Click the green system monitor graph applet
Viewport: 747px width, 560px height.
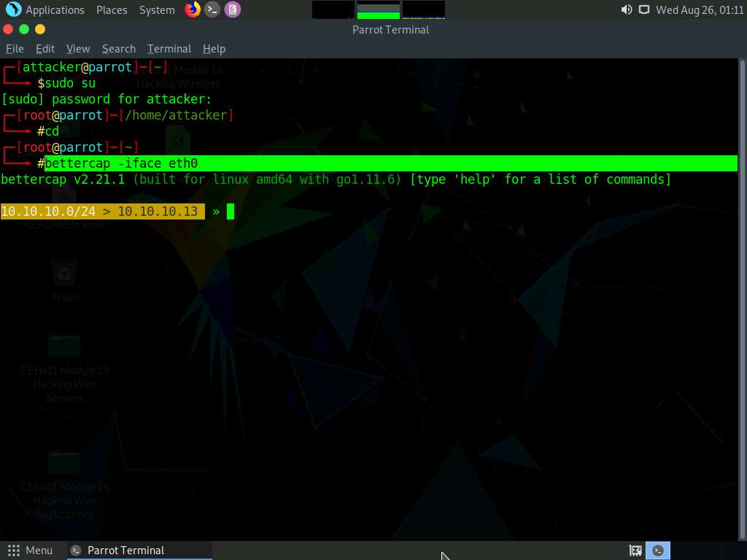point(379,10)
